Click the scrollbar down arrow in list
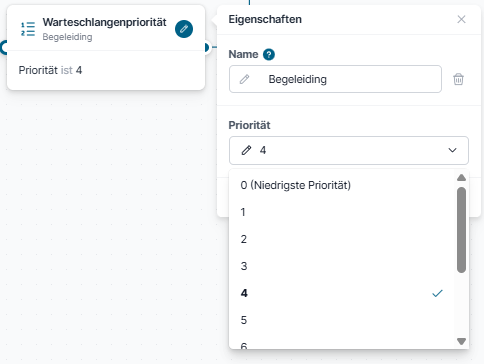This screenshot has width=484, height=364. click(x=461, y=341)
